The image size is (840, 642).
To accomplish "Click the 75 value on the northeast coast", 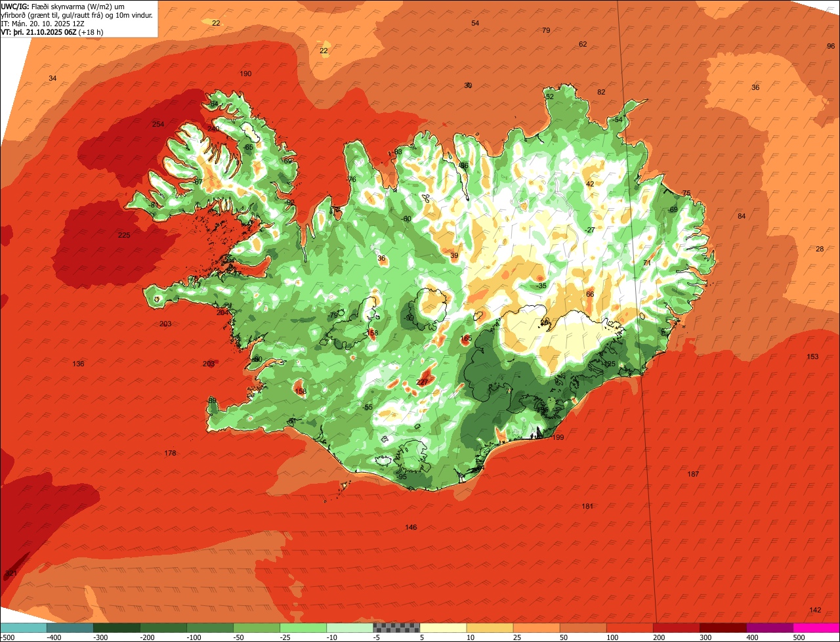I will pos(686,193).
